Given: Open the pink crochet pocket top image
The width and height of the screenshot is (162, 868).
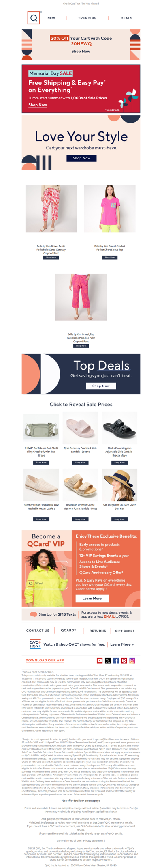Looking at the screenshot, I should pos(110,209).
